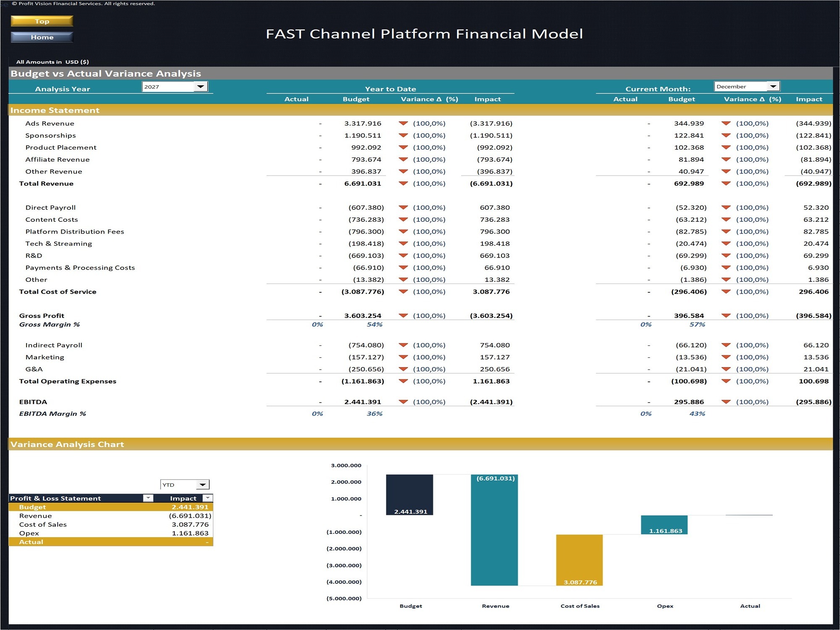Click the variance triangle on Total Cost of Service

pyautogui.click(x=403, y=291)
